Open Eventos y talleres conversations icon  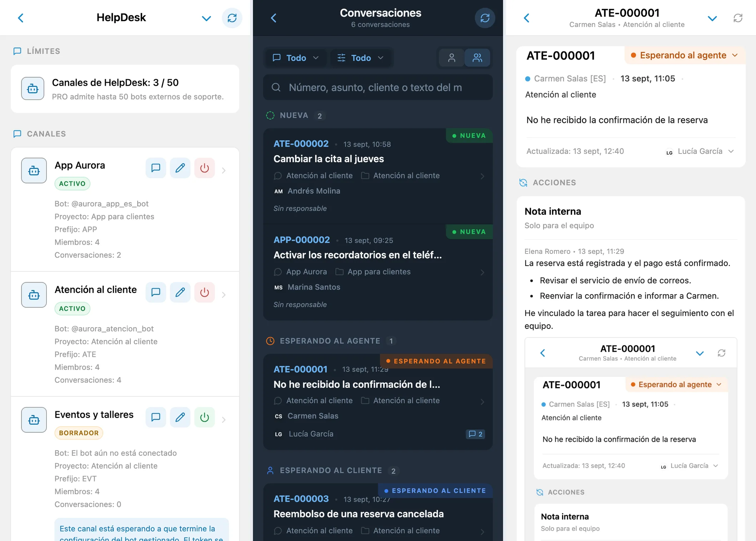click(x=156, y=417)
